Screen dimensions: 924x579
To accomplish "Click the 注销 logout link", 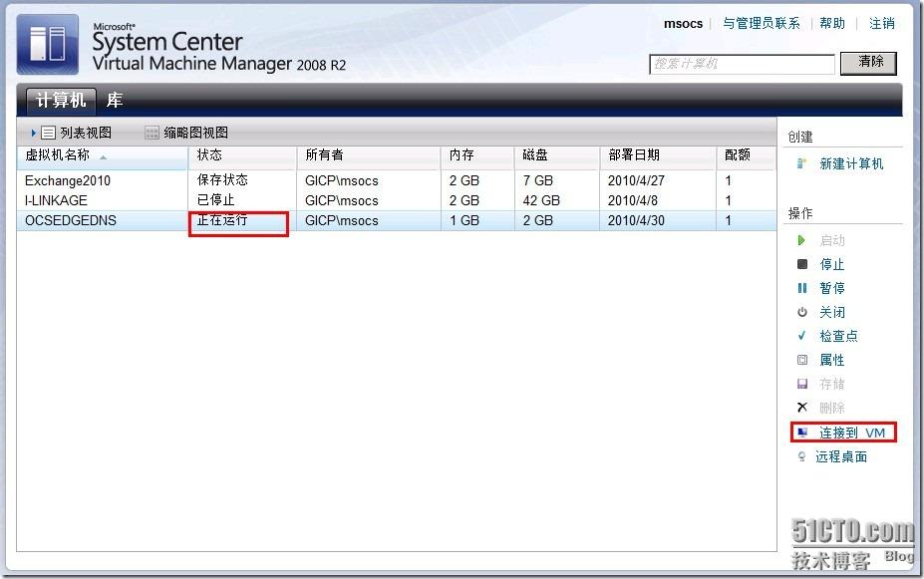I will tap(881, 24).
